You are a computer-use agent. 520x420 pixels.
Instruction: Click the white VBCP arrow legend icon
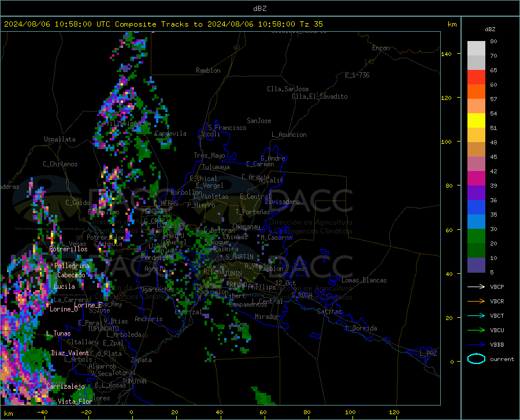click(476, 287)
